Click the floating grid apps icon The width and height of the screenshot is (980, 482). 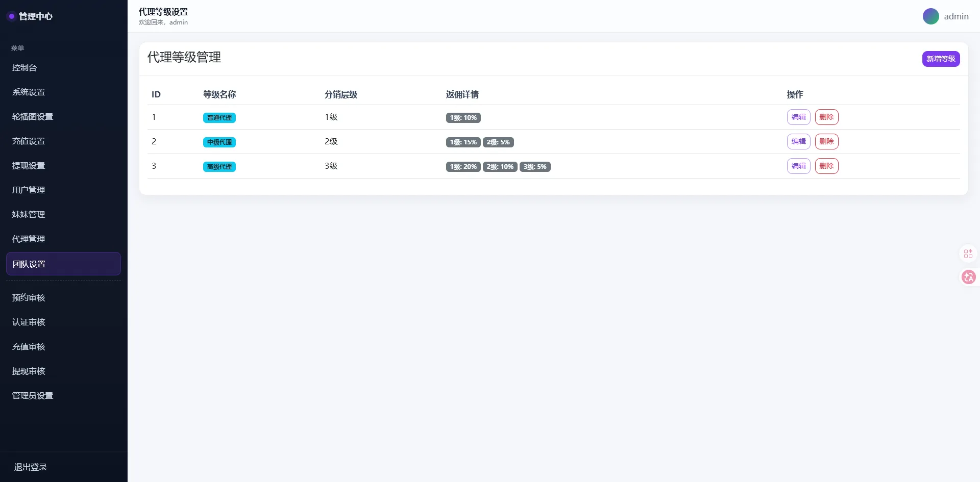[968, 253]
